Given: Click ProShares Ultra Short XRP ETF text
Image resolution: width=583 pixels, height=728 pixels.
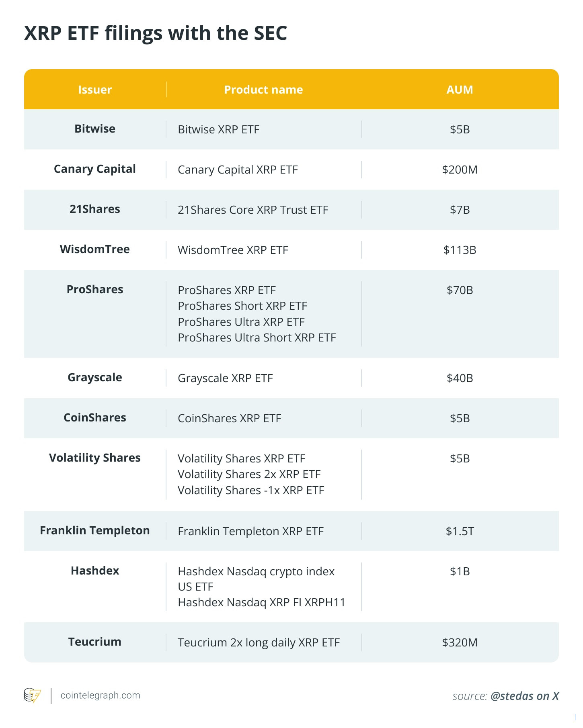Looking at the screenshot, I should (257, 337).
